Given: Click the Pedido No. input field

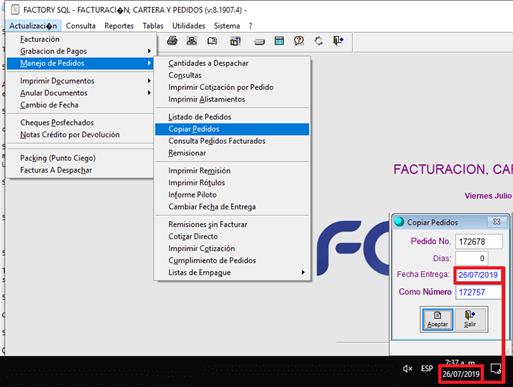Looking at the screenshot, I should click(x=479, y=241).
